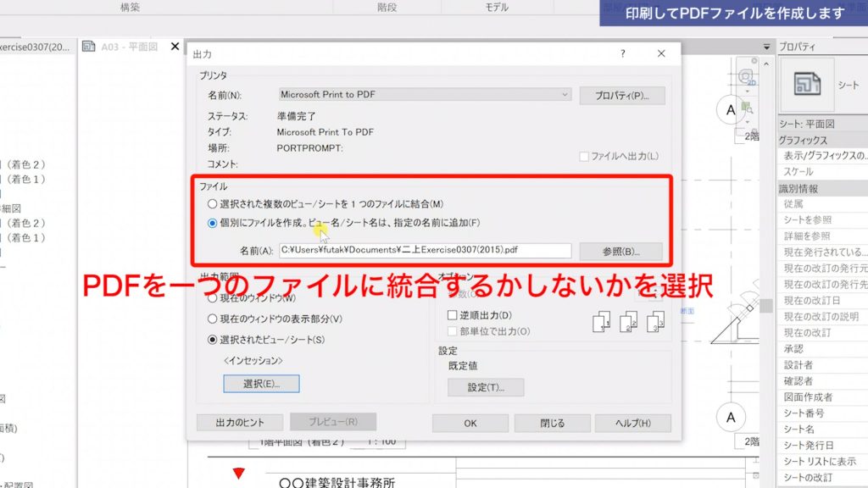The height and width of the screenshot is (488, 868).
Task: Click the sheet icon in the Properties palette
Action: point(806,85)
